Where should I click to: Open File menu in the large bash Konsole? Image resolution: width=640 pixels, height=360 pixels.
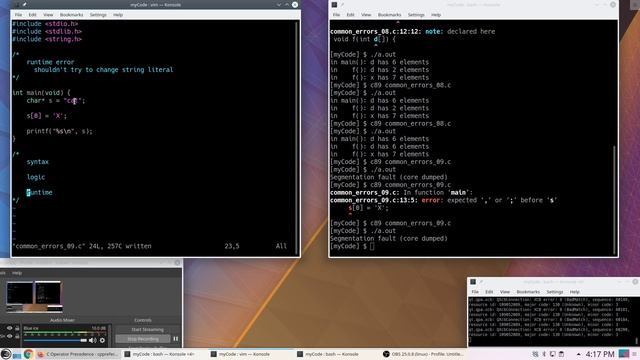pyautogui.click(x=336, y=15)
